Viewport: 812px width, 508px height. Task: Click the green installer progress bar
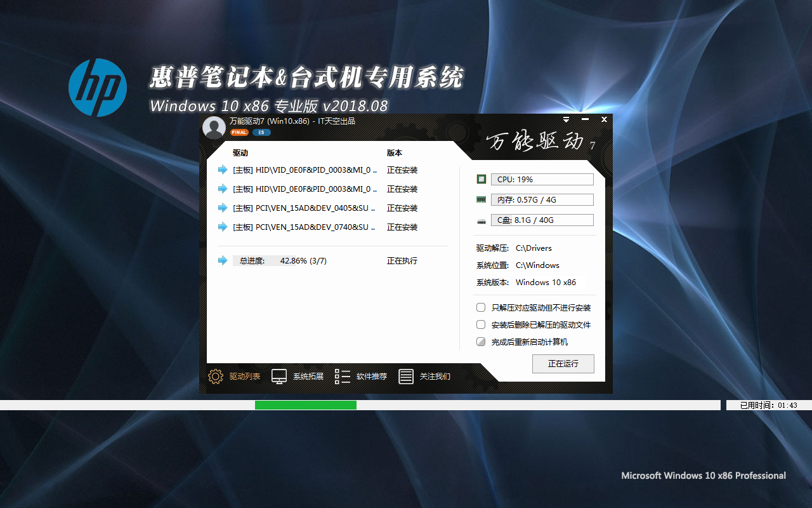tap(306, 405)
